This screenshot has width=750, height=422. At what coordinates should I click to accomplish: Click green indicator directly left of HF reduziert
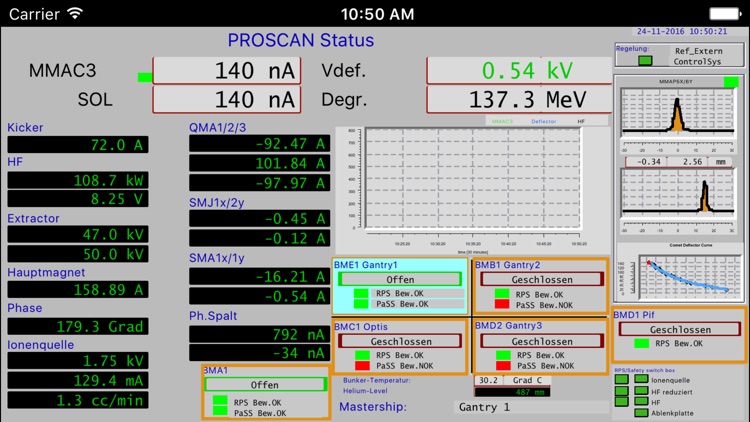click(641, 391)
